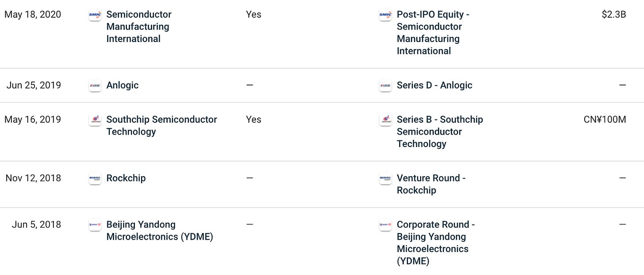The width and height of the screenshot is (644, 275).
Task: Click the Rockchip logo in organization column
Action: 95,178
